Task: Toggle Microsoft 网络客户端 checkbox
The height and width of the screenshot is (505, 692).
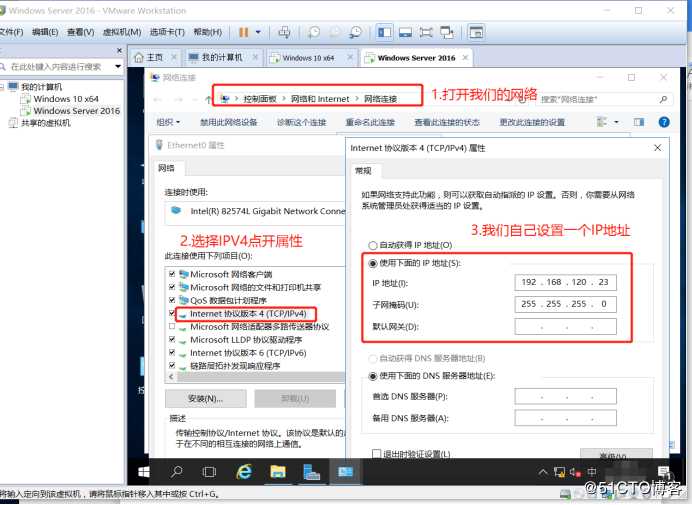Action: 172,274
